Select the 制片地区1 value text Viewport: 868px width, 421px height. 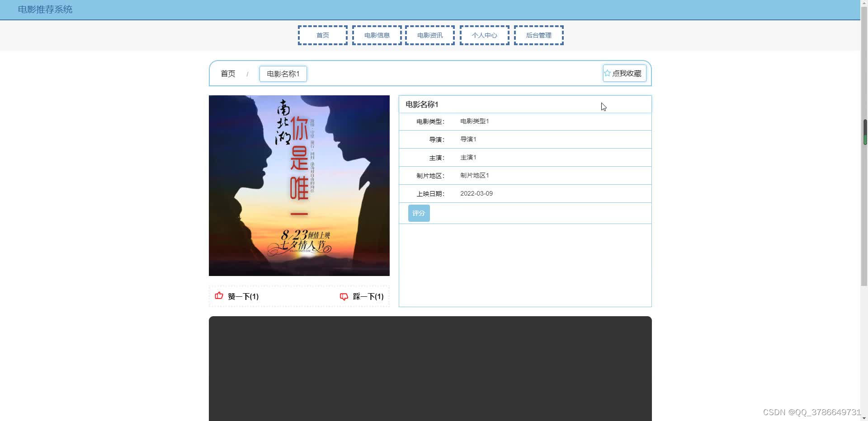(475, 175)
